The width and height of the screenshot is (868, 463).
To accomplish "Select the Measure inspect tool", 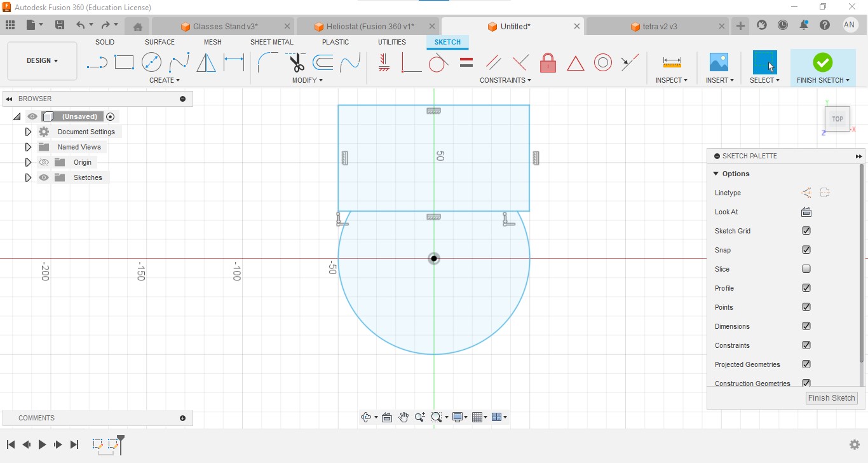I will coord(672,62).
